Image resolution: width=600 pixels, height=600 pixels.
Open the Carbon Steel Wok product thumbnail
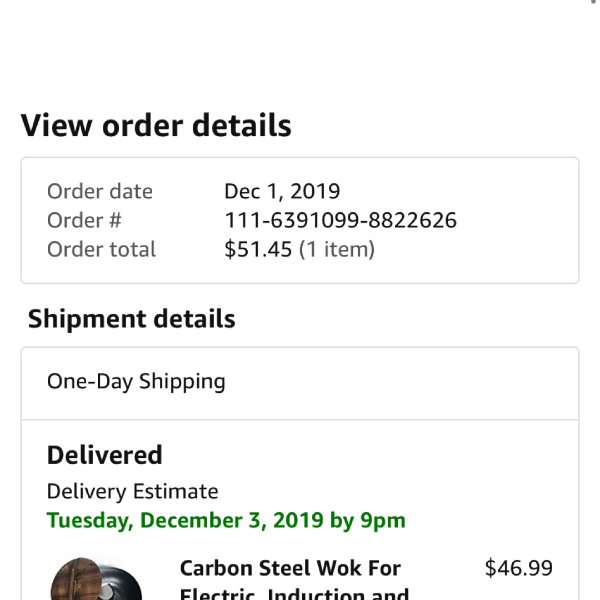tap(96, 579)
